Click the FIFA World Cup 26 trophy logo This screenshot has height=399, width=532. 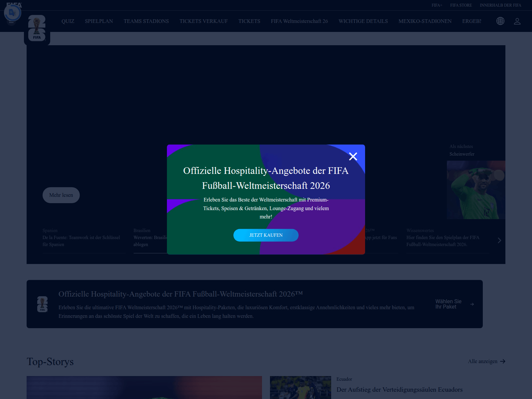tap(37, 28)
